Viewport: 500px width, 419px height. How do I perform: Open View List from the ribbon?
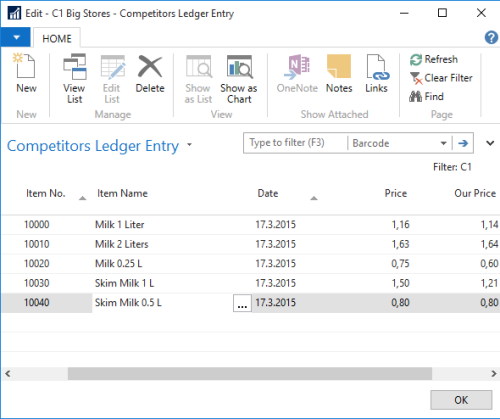[74, 79]
